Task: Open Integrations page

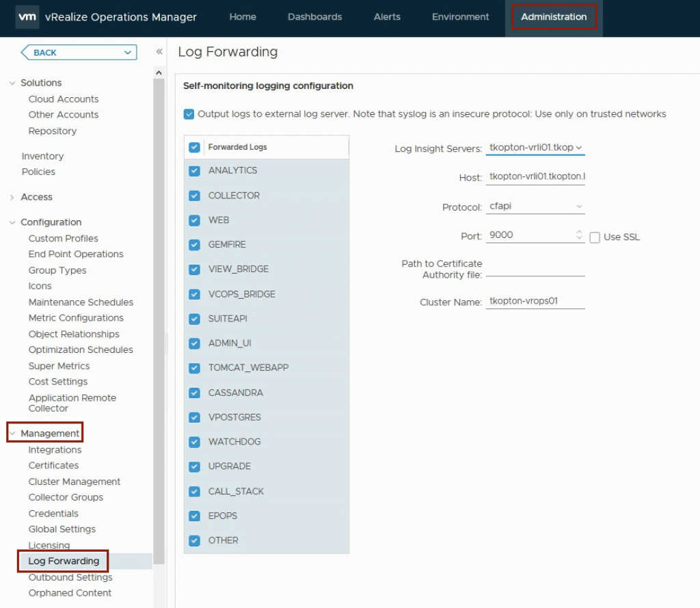Action: (x=55, y=450)
